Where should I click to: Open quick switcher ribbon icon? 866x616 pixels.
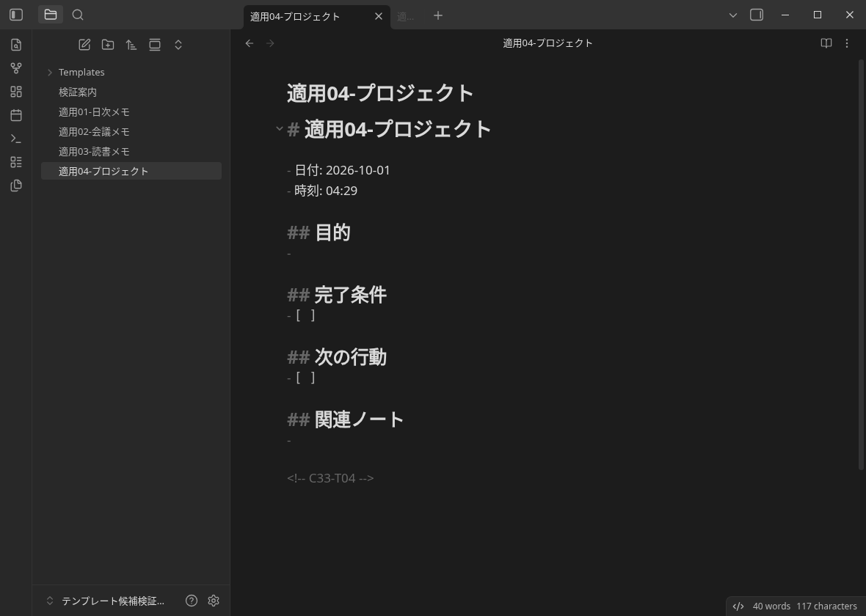click(16, 45)
